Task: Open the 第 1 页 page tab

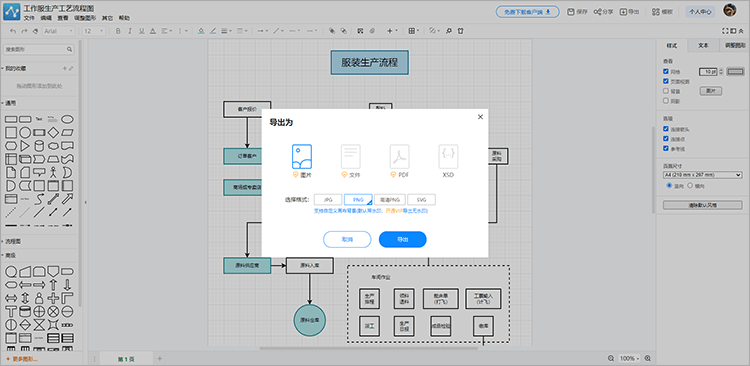Action: coord(126,359)
